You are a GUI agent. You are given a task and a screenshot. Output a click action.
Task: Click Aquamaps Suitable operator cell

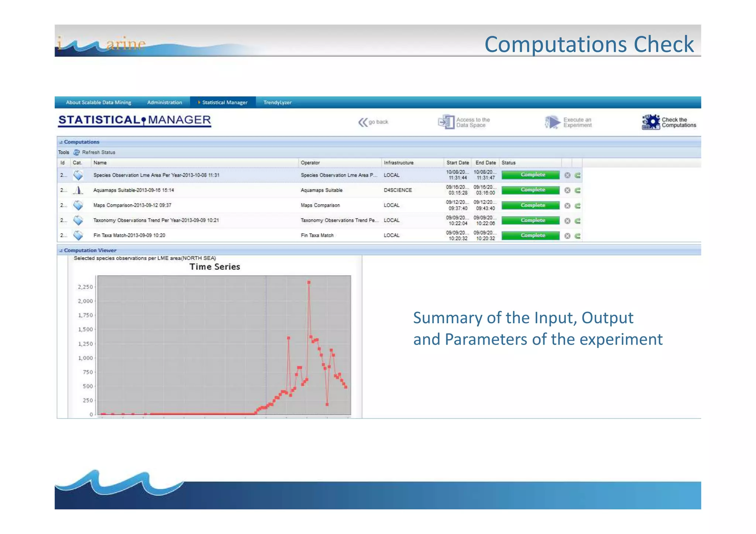[x=322, y=190]
